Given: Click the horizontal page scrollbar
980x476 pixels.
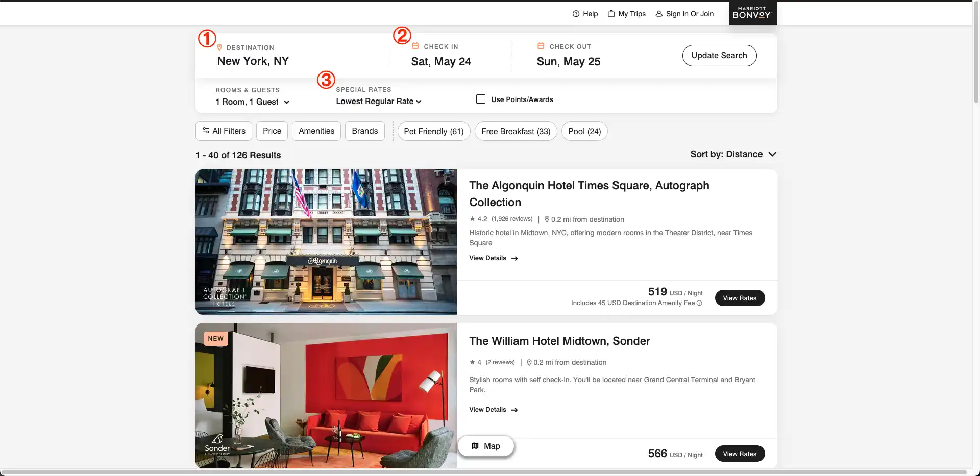Looking at the screenshot, I should coord(485,472).
